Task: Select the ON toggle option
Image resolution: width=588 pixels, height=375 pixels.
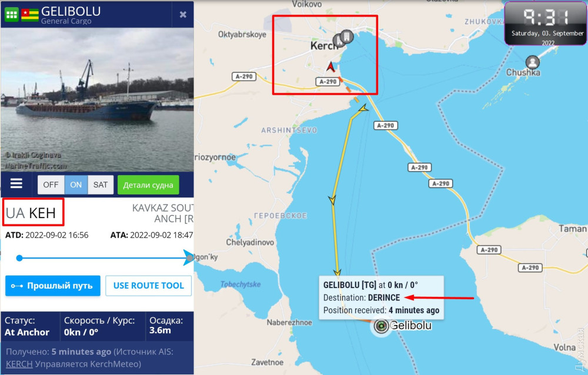Action: tap(76, 185)
